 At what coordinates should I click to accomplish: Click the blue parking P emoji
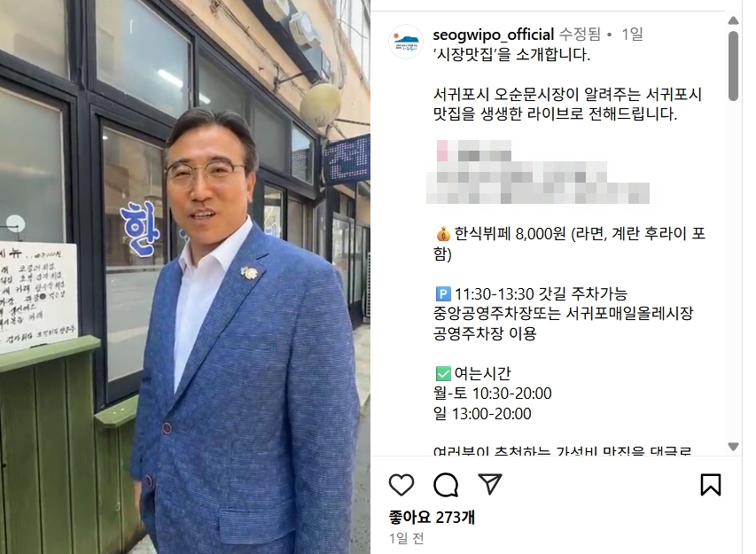[x=443, y=293]
